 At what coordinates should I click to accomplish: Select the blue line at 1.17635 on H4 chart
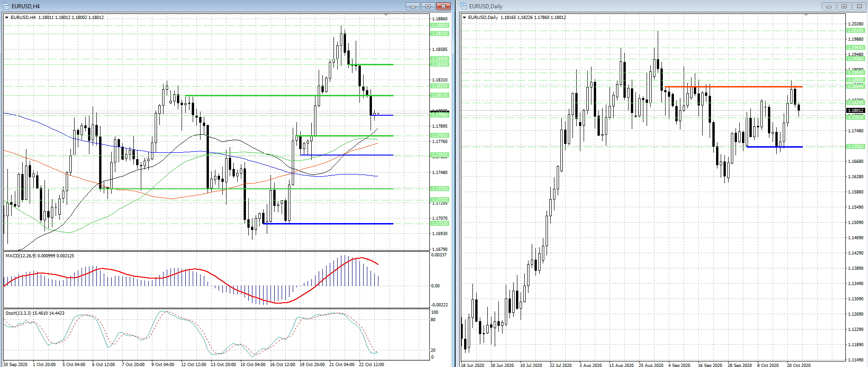346,155
